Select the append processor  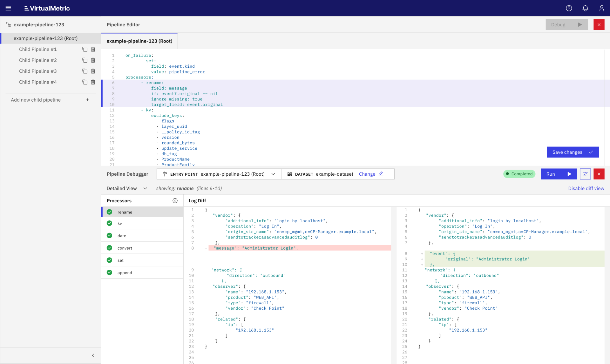tap(142, 273)
